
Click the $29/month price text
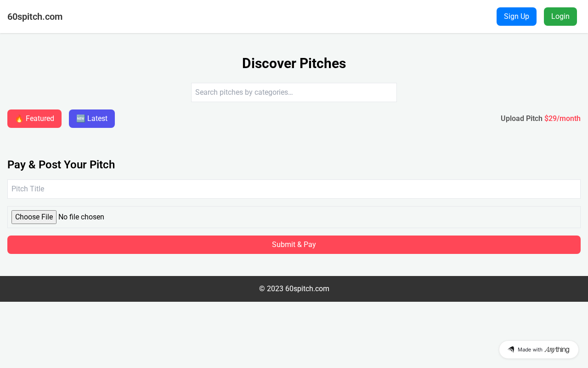click(x=562, y=119)
